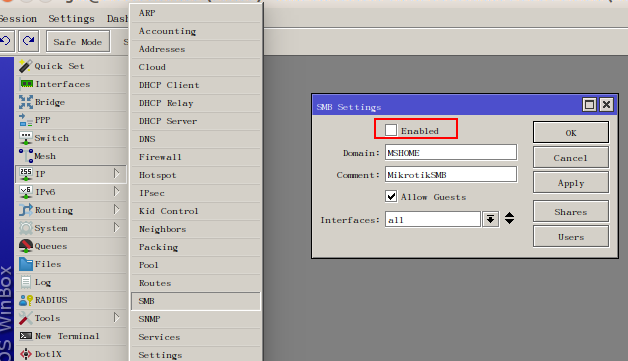
Task: Click the PPP icon in sidebar
Action: pyautogui.click(x=26, y=120)
